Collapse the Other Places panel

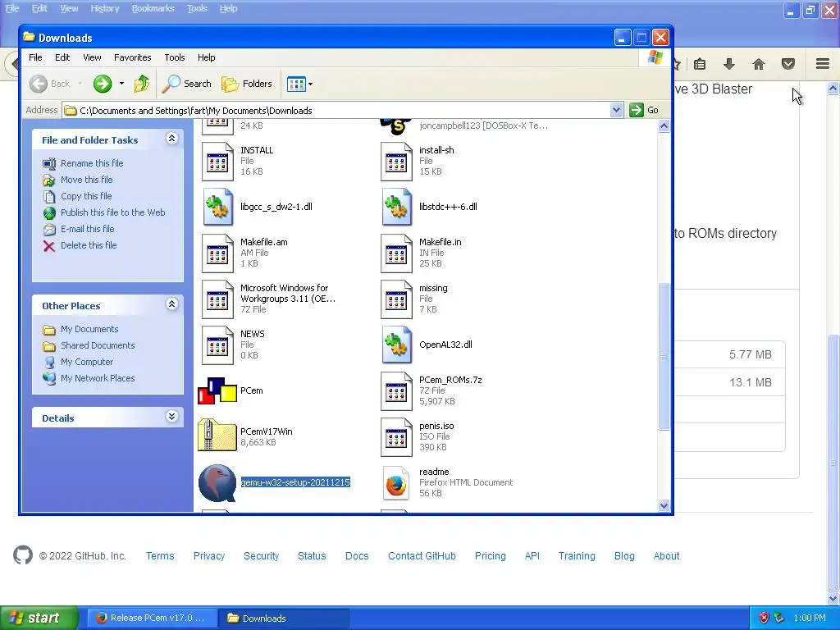click(x=171, y=304)
